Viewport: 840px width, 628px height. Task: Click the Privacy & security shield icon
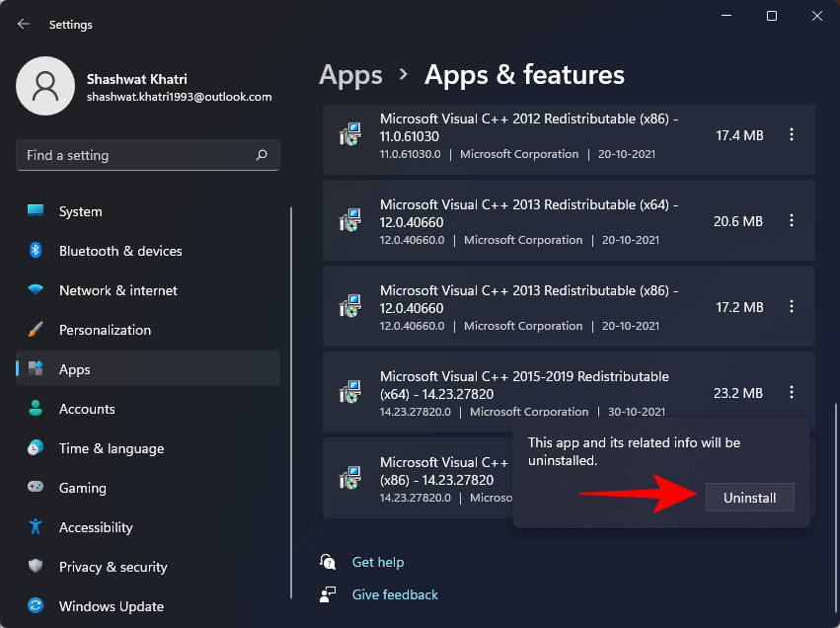36,567
